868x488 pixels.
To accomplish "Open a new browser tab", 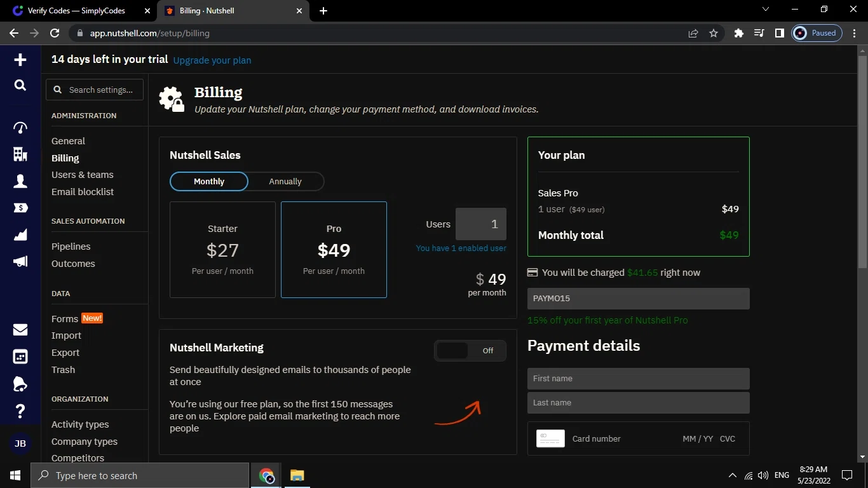I will click(x=323, y=11).
